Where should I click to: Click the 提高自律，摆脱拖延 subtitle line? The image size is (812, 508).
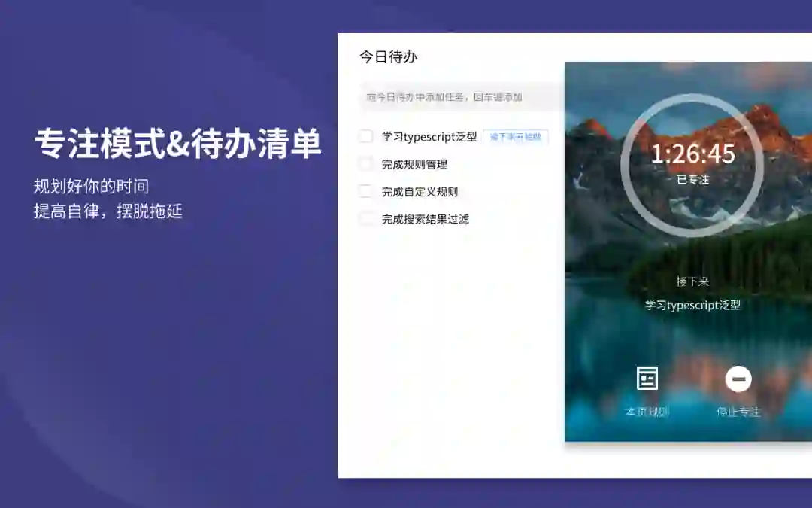108,211
